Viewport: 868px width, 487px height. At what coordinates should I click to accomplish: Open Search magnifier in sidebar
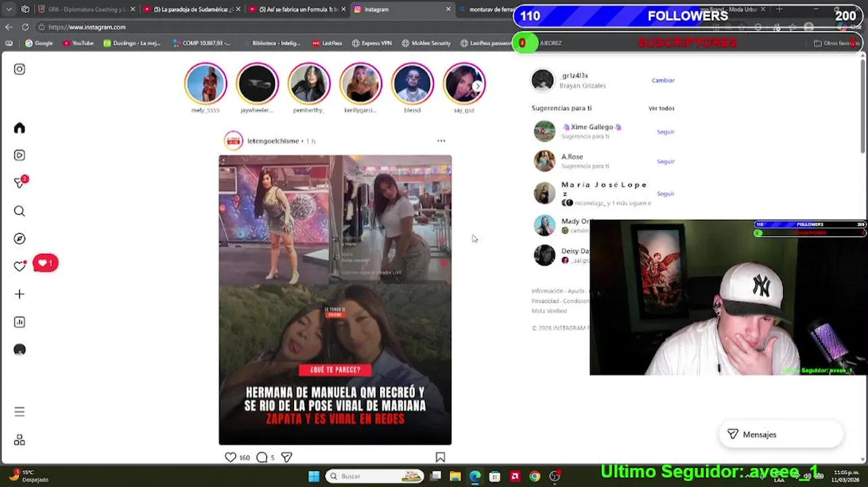pos(20,211)
